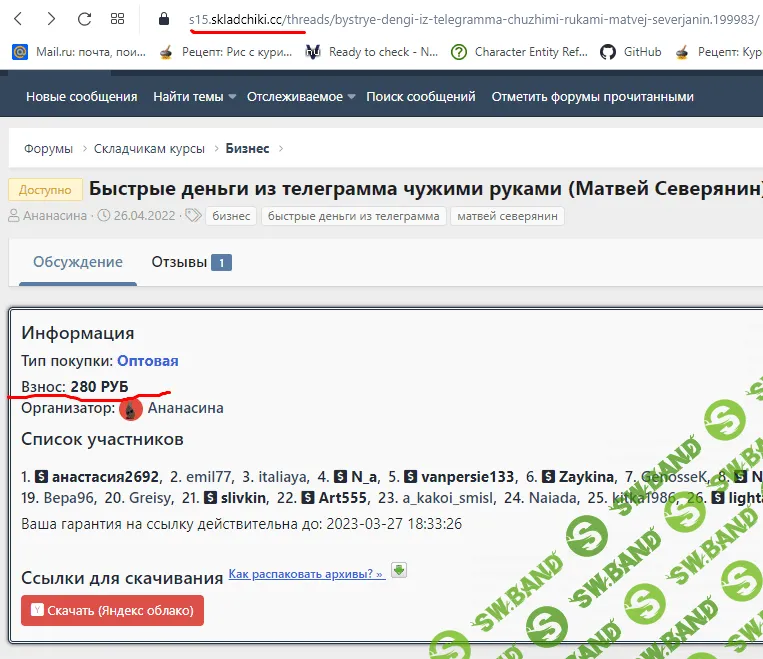Open Новые сообщения in navigation
The image size is (763, 659).
pos(82,97)
